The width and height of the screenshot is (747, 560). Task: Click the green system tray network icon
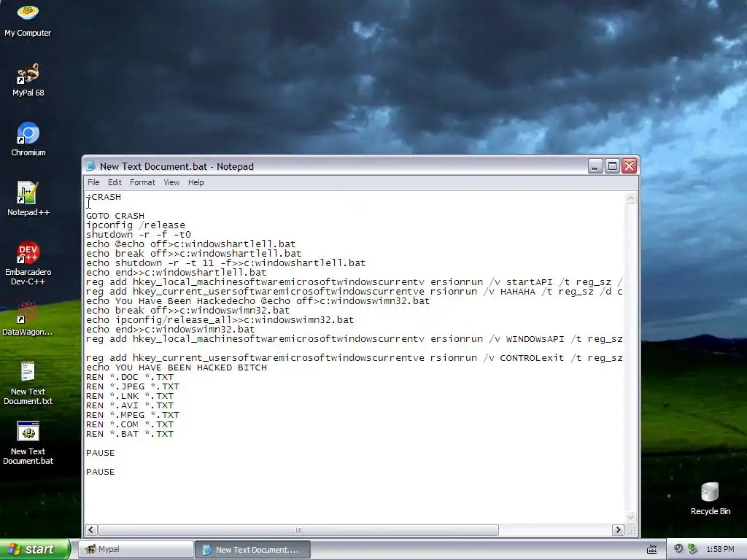coord(693,548)
